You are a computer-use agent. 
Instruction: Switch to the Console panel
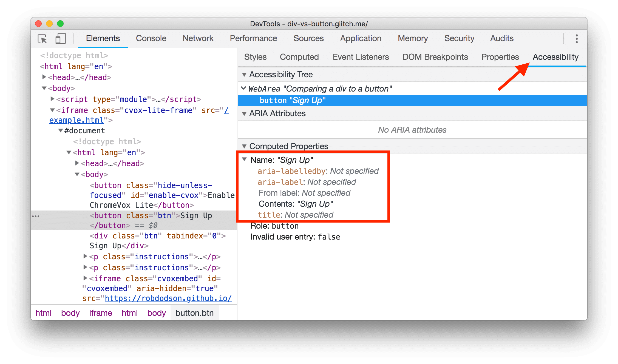(x=151, y=38)
